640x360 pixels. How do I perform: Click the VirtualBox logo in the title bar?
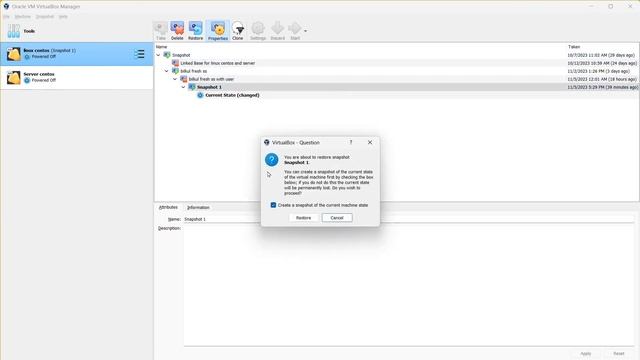pos(6,7)
